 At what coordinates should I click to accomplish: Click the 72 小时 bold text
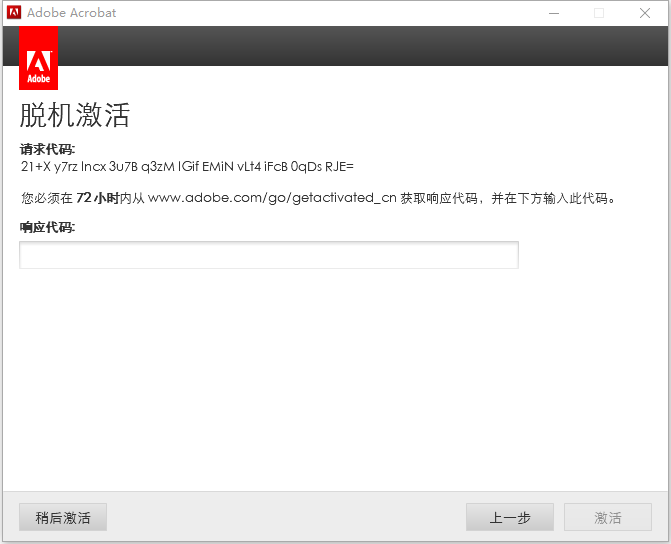click(97, 198)
